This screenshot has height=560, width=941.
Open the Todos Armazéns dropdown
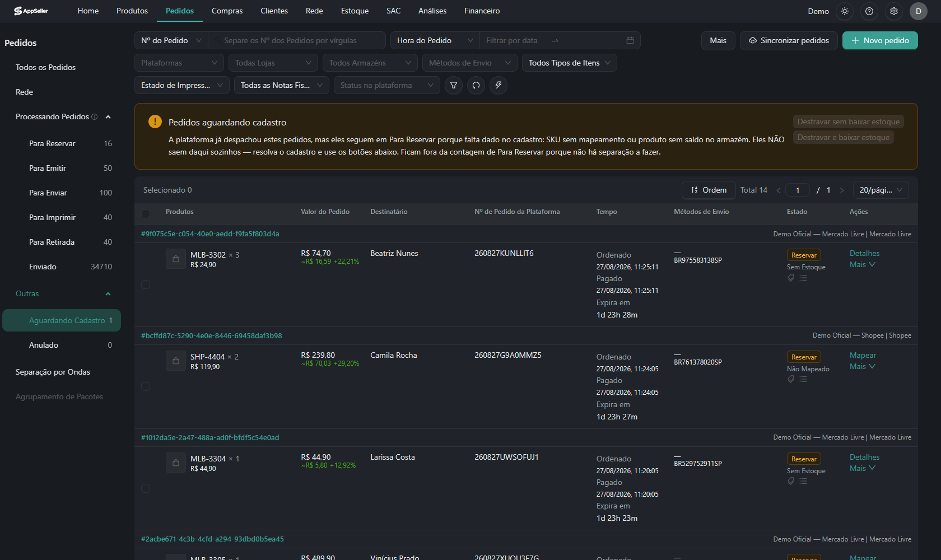(370, 63)
